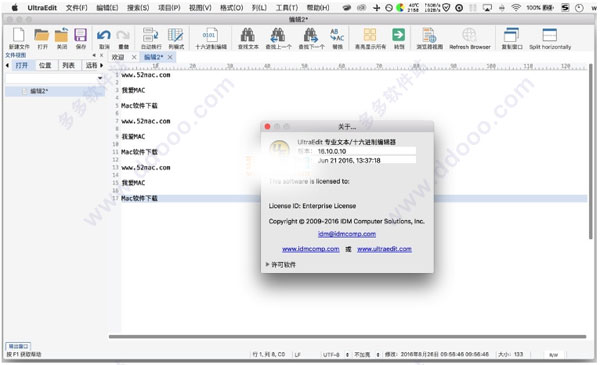Screen dimensions: 600x365
Task: Open the 文件(F) menu
Action: coord(77,8)
